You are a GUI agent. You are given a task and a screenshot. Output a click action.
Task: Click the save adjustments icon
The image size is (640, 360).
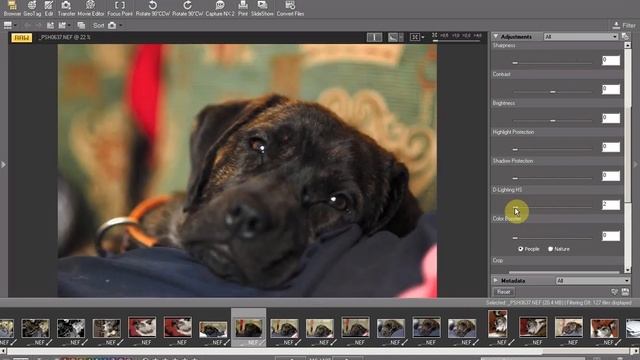point(625,292)
